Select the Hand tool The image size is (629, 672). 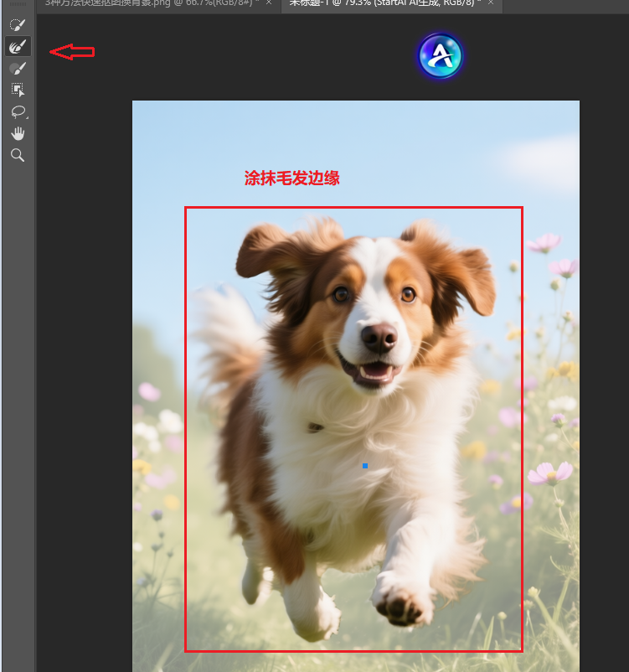coord(18,133)
